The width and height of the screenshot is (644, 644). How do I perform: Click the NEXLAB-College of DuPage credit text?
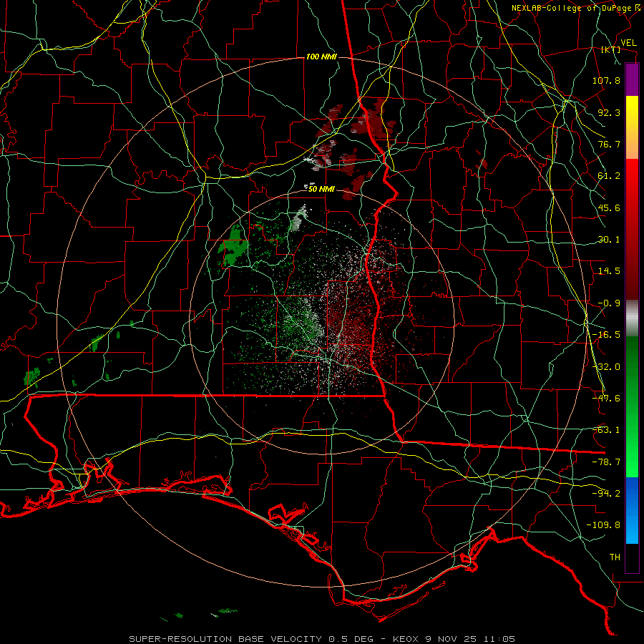click(x=573, y=8)
